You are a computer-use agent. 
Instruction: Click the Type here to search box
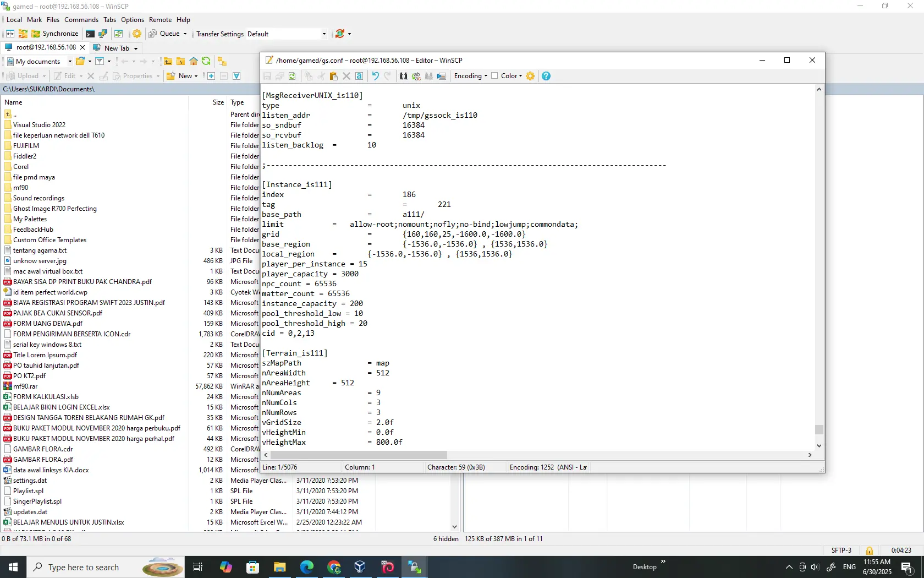click(105, 567)
